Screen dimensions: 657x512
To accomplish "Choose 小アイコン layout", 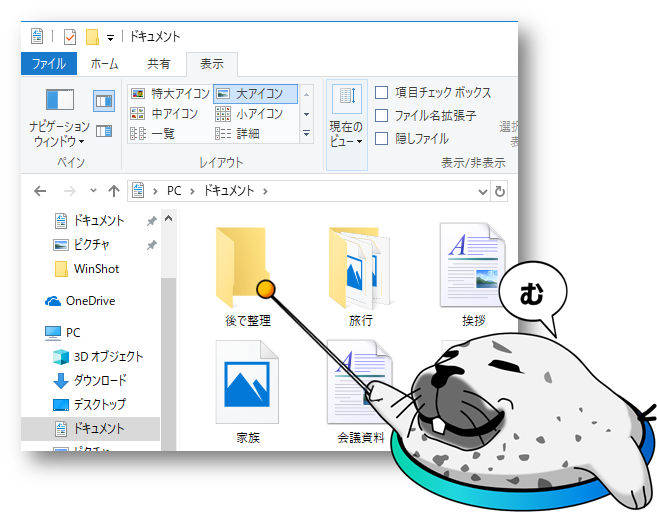I will pyautogui.click(x=249, y=114).
